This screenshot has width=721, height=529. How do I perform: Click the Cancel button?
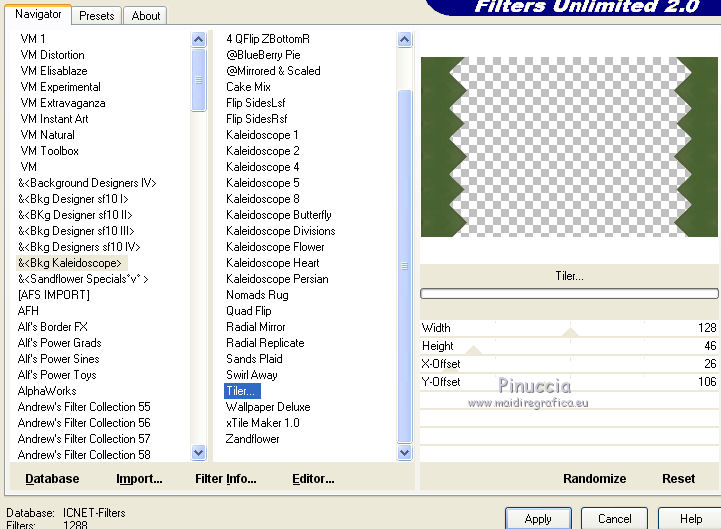614,519
